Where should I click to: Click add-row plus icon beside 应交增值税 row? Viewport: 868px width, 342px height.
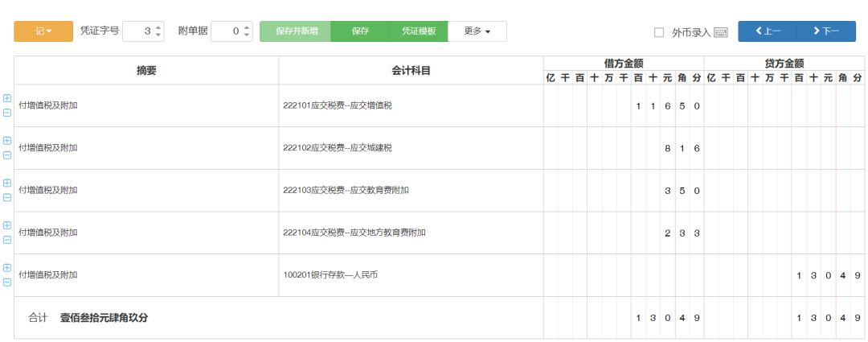click(7, 98)
